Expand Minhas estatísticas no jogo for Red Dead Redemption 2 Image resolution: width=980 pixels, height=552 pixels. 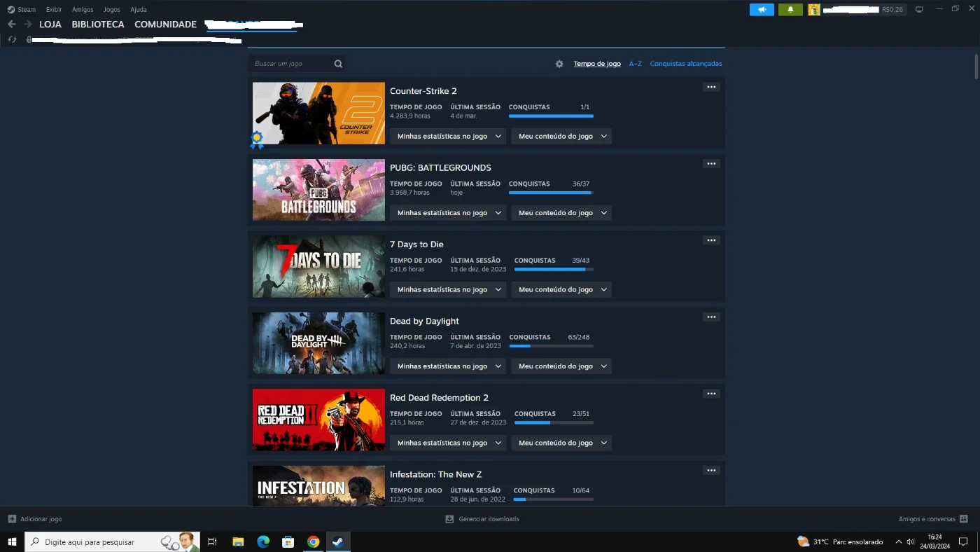(x=448, y=443)
